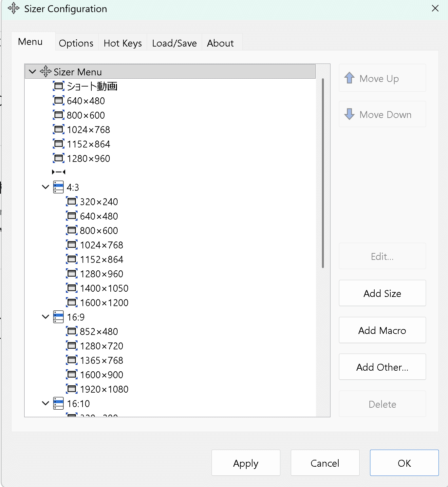Screen dimensions: 448x487
Task: Click the menu tree vertical scrollbar thumb
Action: 323,173
